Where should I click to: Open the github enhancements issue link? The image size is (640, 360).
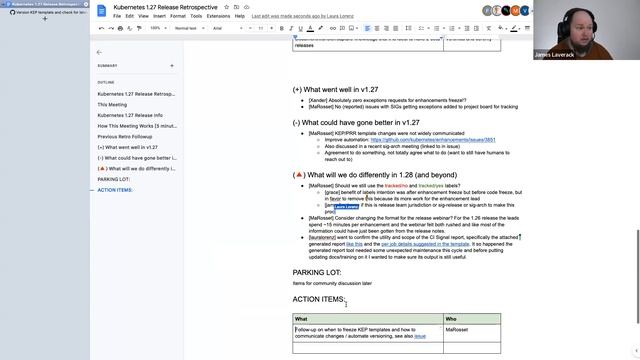click(433, 140)
